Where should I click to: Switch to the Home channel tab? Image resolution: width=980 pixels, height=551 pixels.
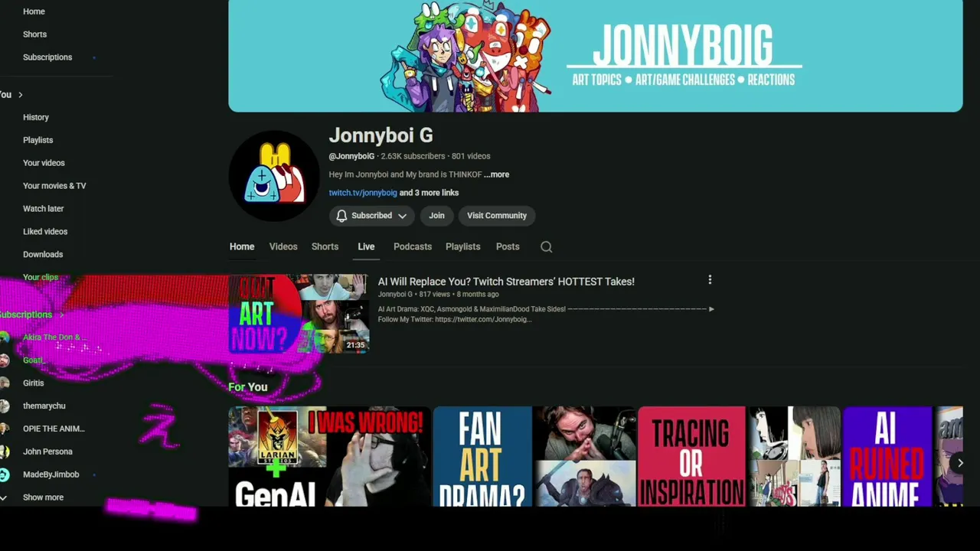(242, 246)
